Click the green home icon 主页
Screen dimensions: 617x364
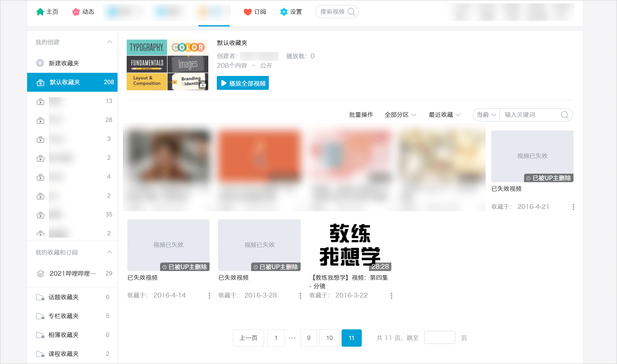coord(40,12)
